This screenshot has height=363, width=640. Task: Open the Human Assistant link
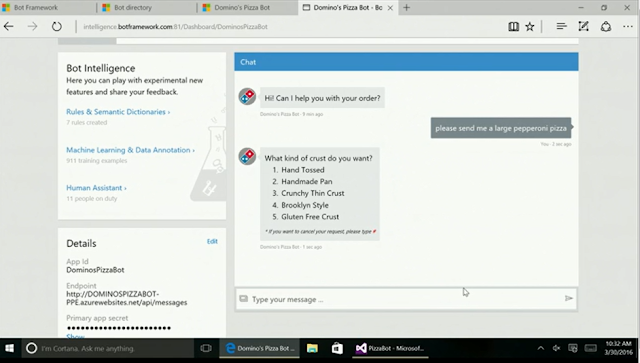click(96, 188)
